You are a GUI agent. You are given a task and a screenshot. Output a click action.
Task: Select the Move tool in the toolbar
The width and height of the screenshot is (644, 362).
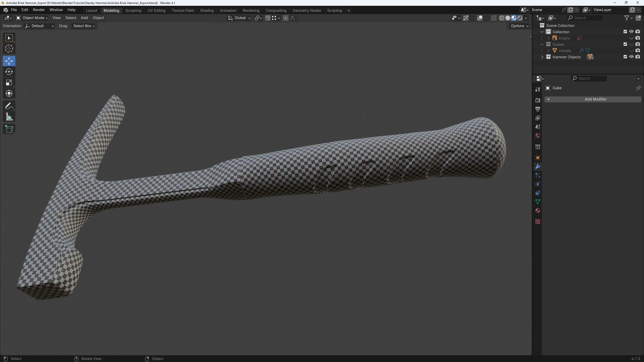(x=9, y=61)
